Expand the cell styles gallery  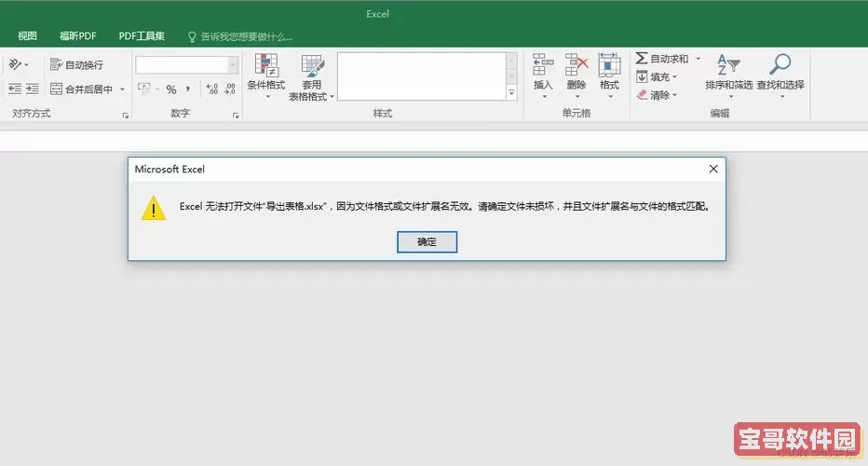click(x=511, y=93)
